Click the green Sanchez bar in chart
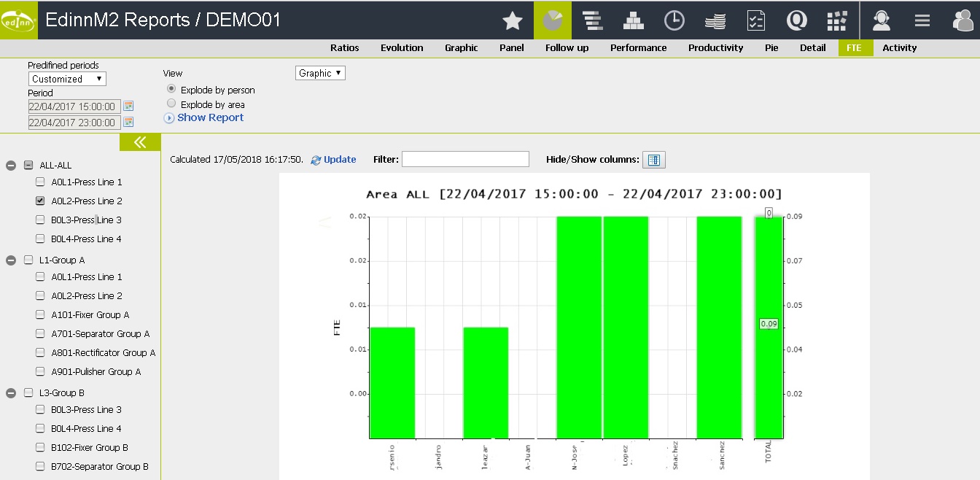Image resolution: width=980 pixels, height=480 pixels. pyautogui.click(x=719, y=328)
